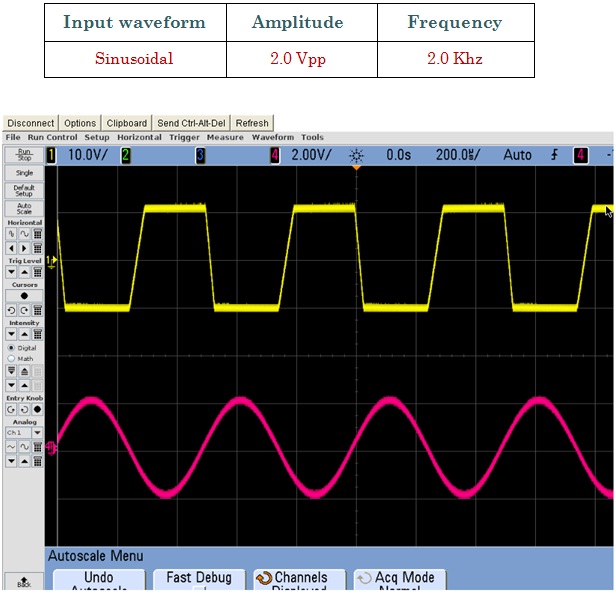Click trigger source 4 badge after Auto
This screenshot has height=592, width=616.
(581, 155)
